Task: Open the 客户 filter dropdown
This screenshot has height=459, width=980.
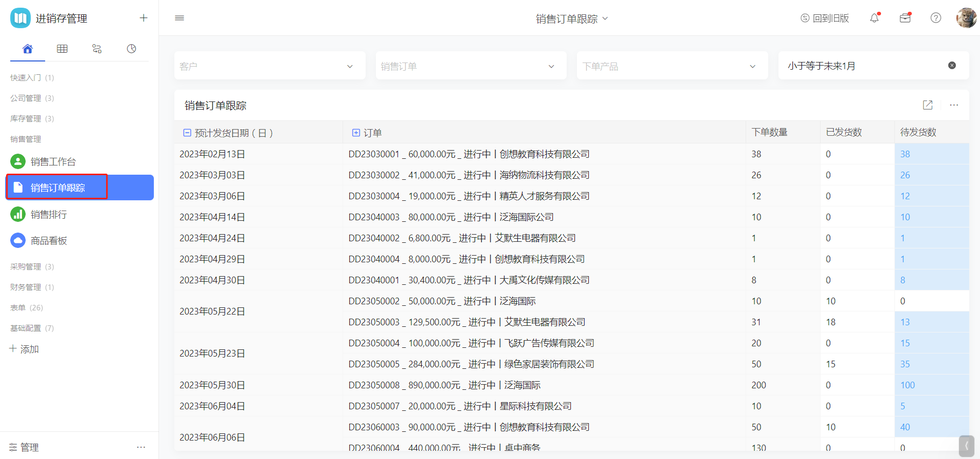Action: pos(270,66)
